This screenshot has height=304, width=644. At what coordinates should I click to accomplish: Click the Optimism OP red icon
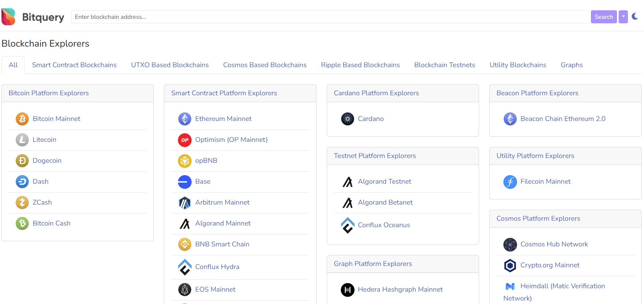coord(185,140)
